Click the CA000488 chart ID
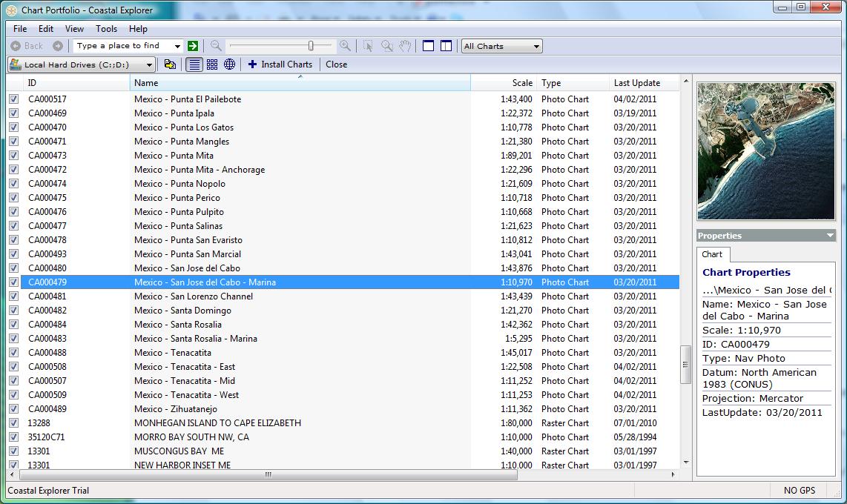This screenshot has width=847, height=504. [x=47, y=352]
